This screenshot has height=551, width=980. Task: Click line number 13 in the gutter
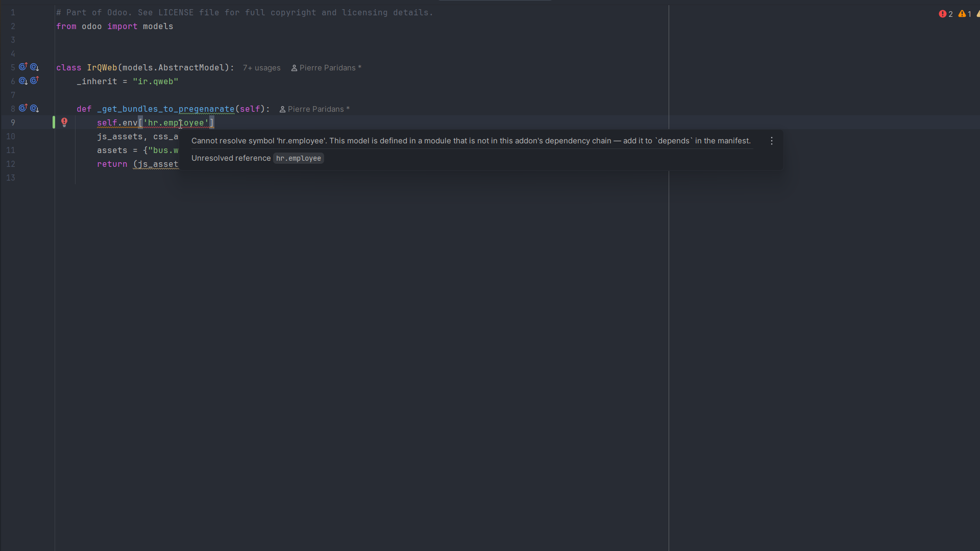(x=11, y=178)
